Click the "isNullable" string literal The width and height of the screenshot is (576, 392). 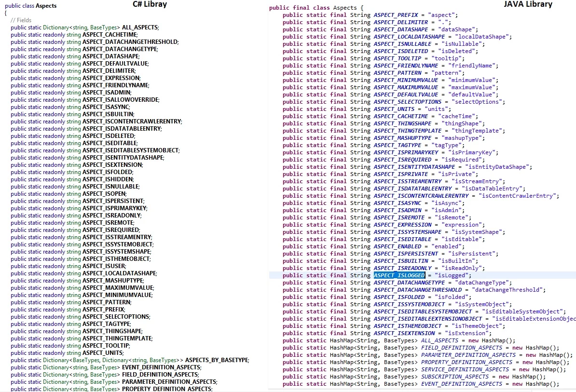(x=461, y=44)
